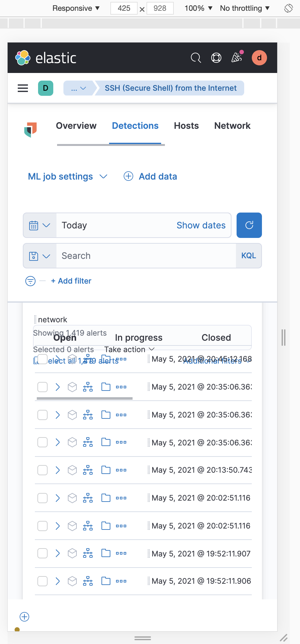Click SSH (Secure Shell) from the Internet breadcrumb
Screen dimensions: 300x644
(x=171, y=88)
